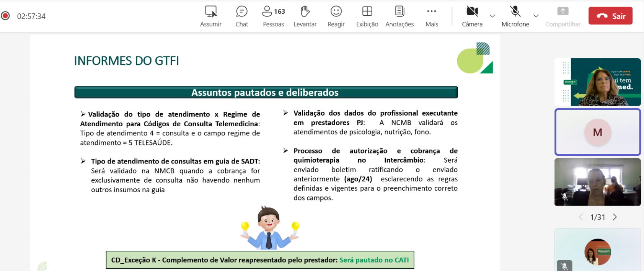Open the Reagir reactions menu
Screen dimensions: 644x271
pyautogui.click(x=336, y=11)
